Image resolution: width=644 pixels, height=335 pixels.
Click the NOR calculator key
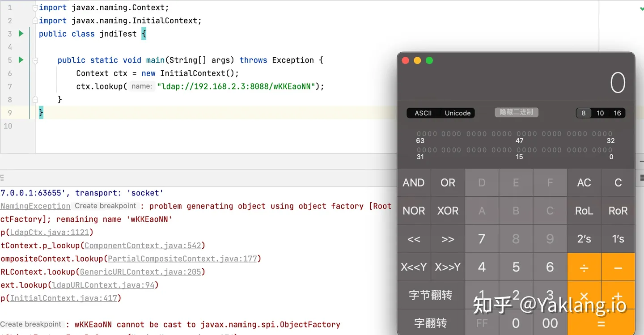[x=414, y=211]
